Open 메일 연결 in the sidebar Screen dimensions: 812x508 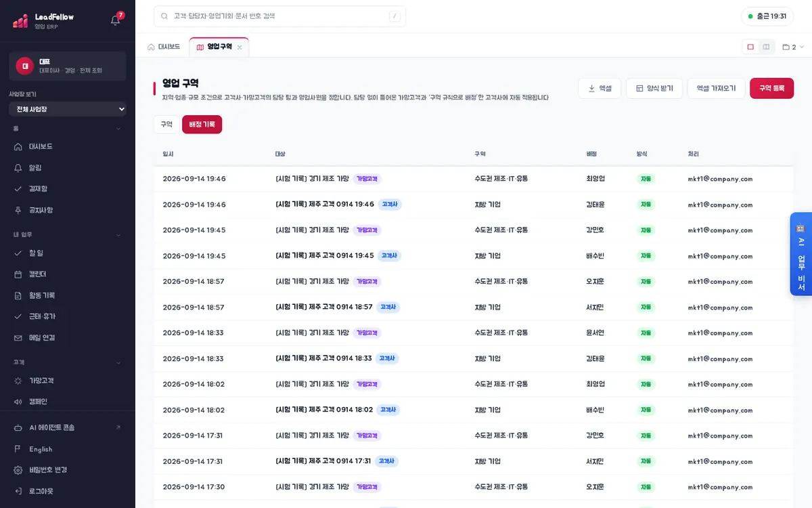[68, 337]
